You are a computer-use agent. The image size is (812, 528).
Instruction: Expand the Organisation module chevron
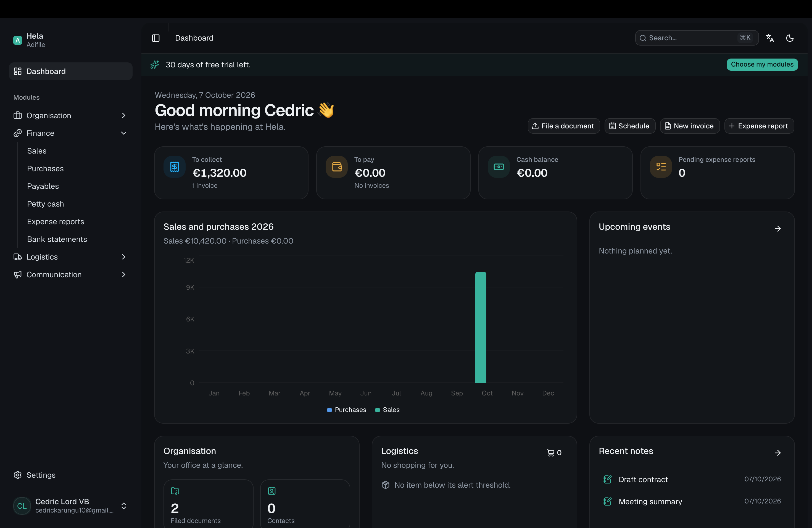(x=123, y=116)
